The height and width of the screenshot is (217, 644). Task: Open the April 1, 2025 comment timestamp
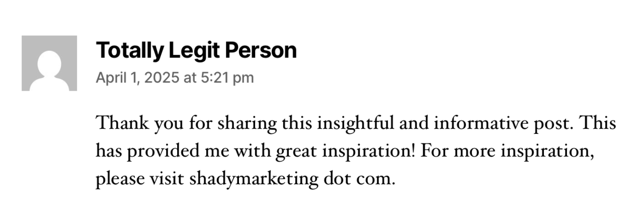pos(175,78)
